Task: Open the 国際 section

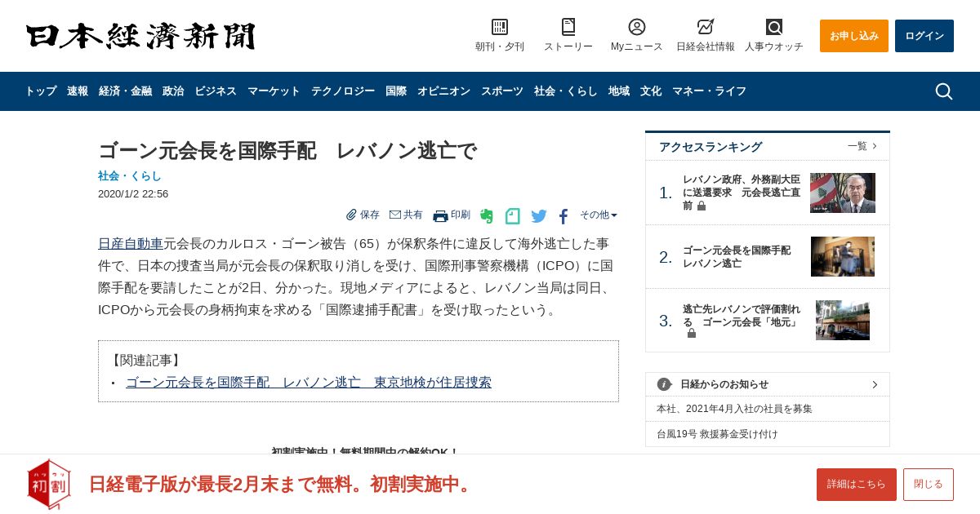Action: click(x=396, y=91)
